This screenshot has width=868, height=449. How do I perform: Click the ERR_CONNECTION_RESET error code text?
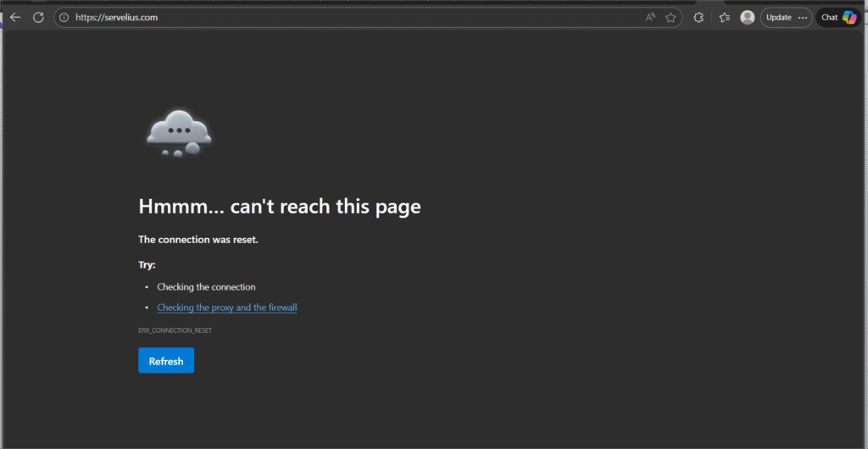click(x=175, y=330)
